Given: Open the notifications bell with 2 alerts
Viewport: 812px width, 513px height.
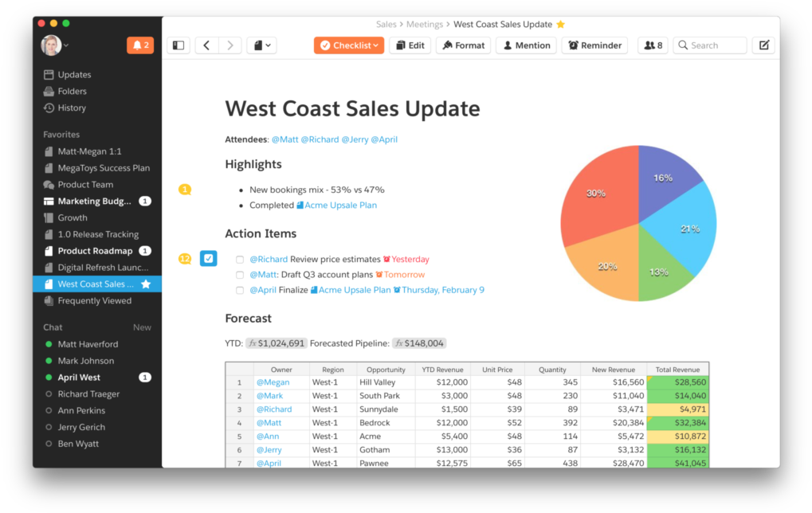Looking at the screenshot, I should pyautogui.click(x=139, y=45).
